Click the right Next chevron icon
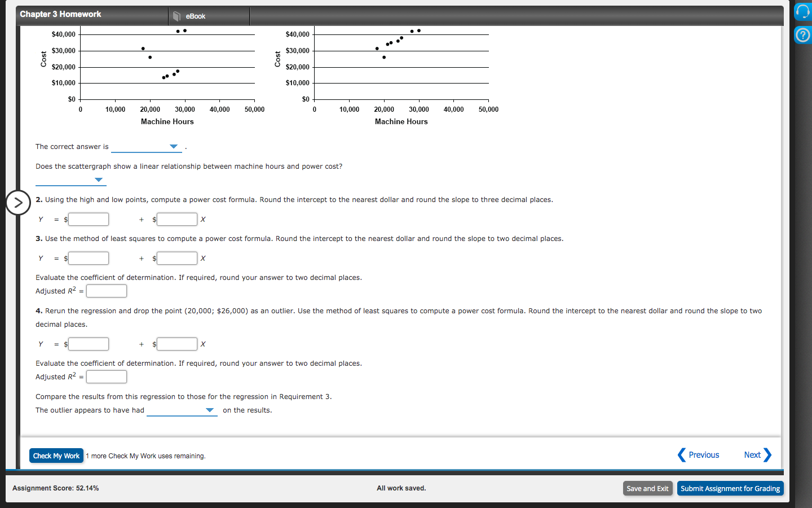Screen dimensions: 812x508 (768, 455)
